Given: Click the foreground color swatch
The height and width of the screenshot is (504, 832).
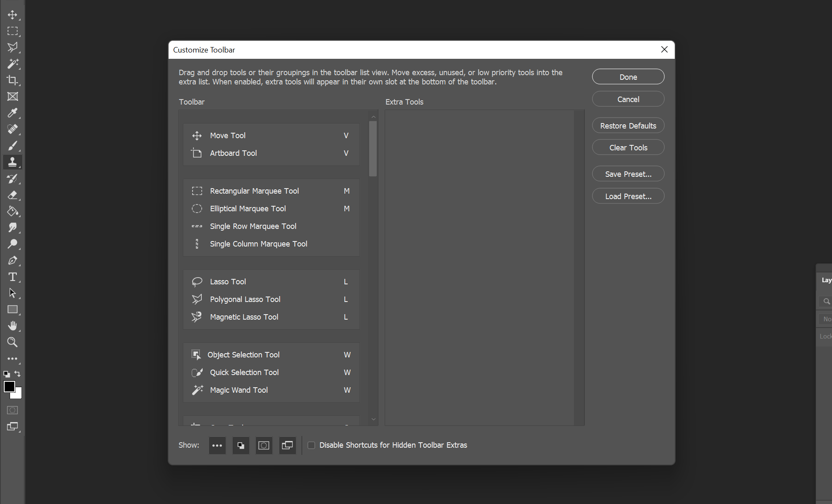Looking at the screenshot, I should (x=9, y=386).
